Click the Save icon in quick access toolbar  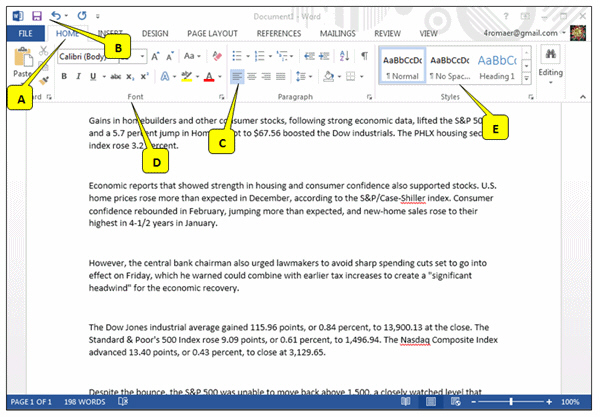click(37, 16)
